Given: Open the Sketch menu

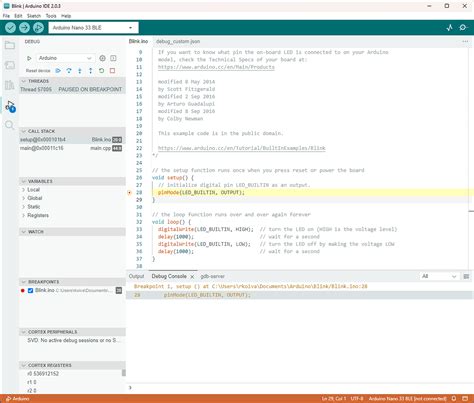Looking at the screenshot, I should (34, 16).
